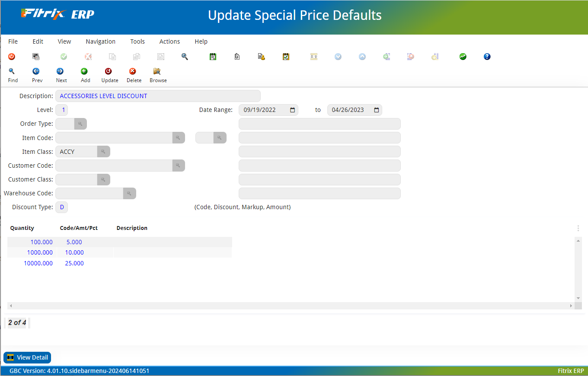Open the Warehouse Code lookup button
This screenshot has height=376, width=588.
pyautogui.click(x=129, y=193)
